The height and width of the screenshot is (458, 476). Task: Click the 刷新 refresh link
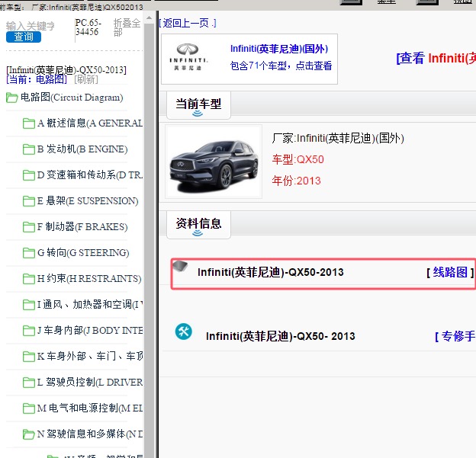pos(86,79)
